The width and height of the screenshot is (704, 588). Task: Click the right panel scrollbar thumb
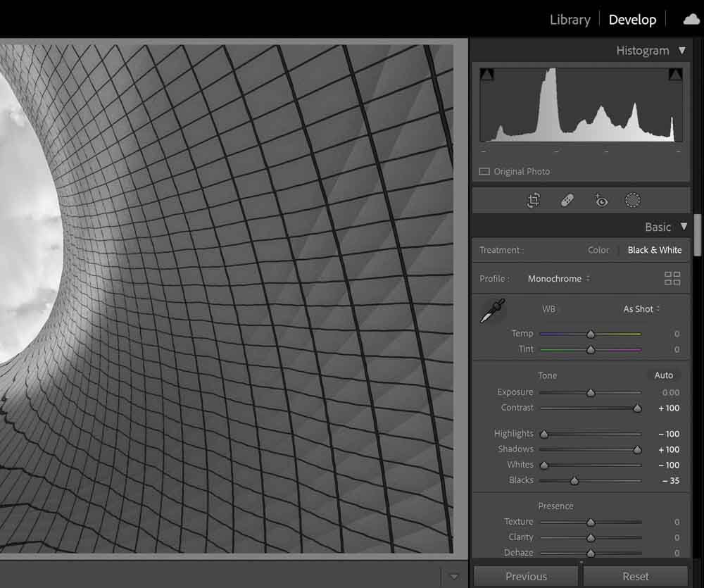click(697, 235)
